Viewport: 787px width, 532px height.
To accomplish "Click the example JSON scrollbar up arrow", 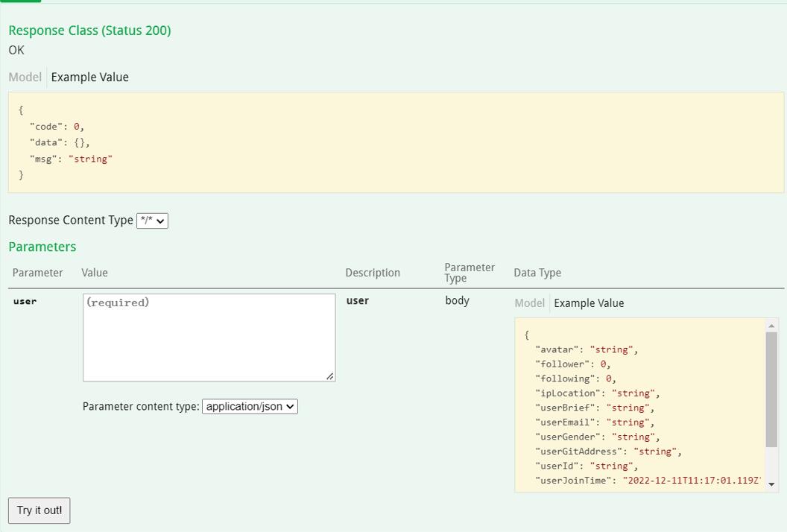I will pos(771,326).
